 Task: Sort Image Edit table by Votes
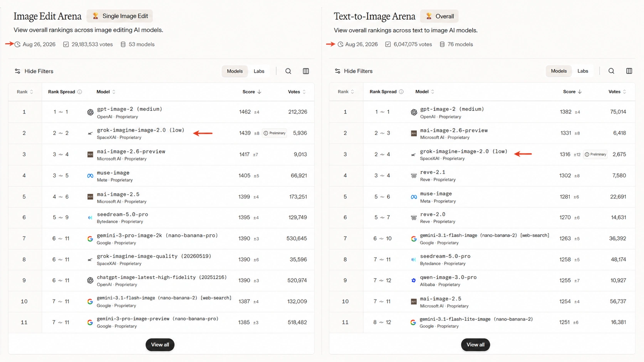click(297, 92)
